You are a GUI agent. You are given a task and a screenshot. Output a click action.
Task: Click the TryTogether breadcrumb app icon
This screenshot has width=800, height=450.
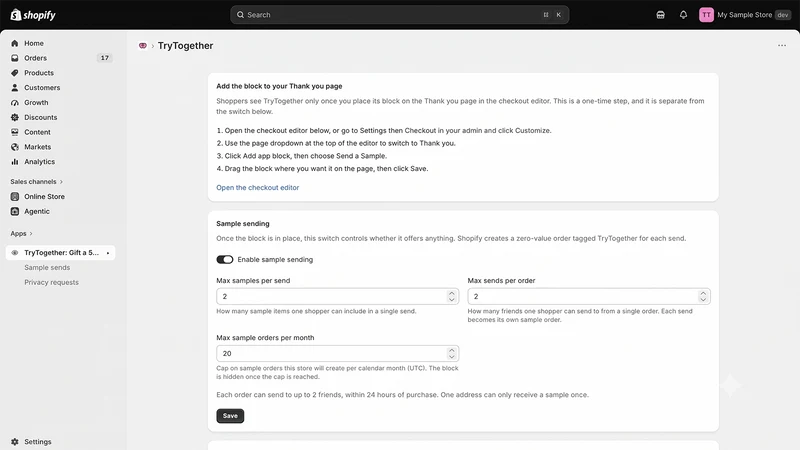click(143, 46)
